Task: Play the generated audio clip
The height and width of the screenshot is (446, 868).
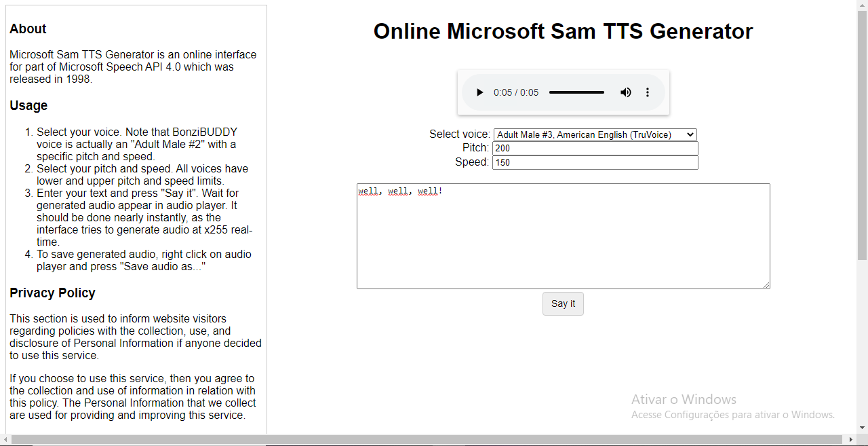Action: pyautogui.click(x=479, y=92)
